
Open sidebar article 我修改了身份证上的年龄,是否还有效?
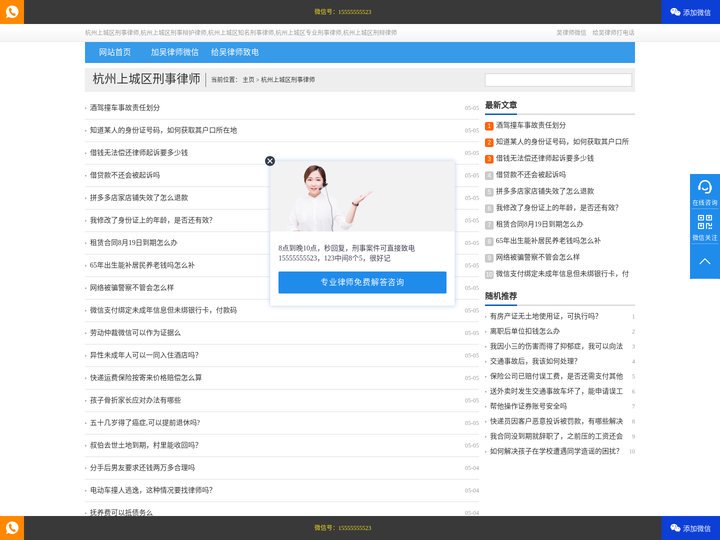557,208
